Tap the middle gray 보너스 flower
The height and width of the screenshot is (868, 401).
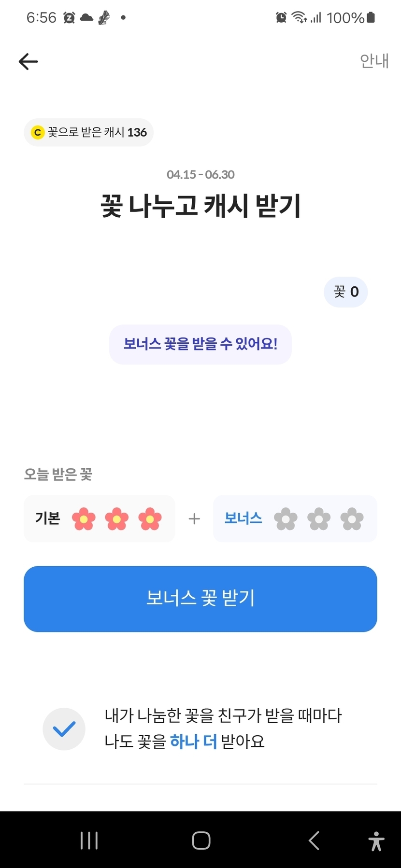tap(319, 519)
